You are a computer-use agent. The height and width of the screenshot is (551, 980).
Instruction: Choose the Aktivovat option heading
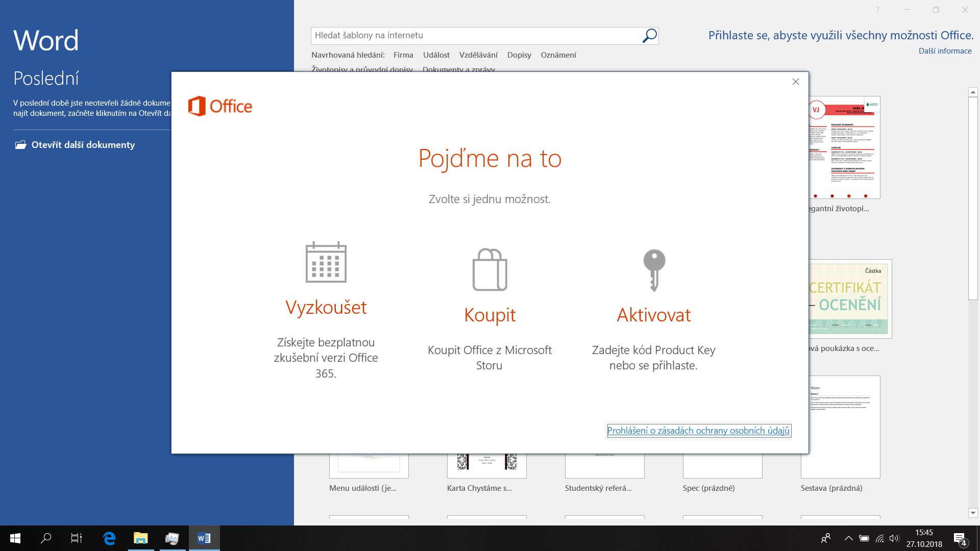[653, 315]
